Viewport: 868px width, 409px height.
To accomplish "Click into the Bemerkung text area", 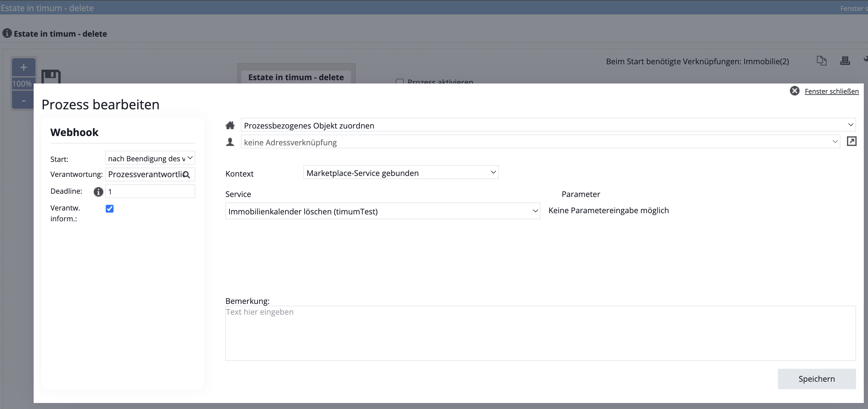I will [540, 333].
